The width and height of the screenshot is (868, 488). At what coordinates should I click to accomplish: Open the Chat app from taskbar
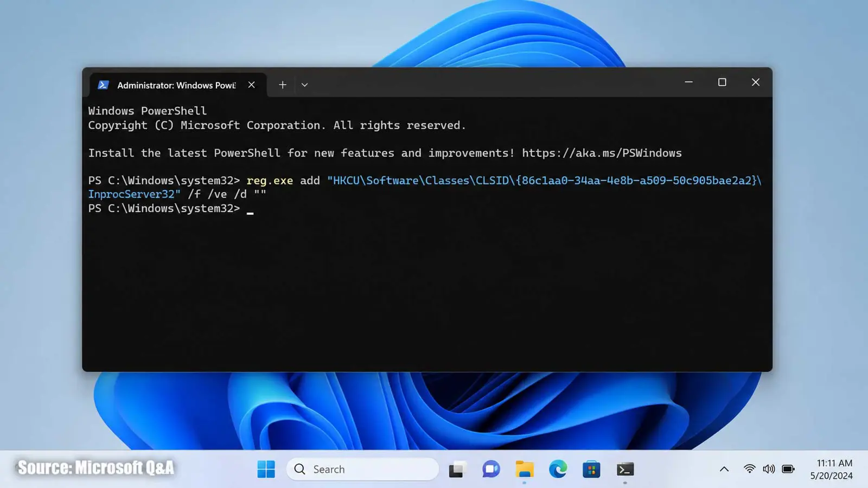(x=491, y=469)
